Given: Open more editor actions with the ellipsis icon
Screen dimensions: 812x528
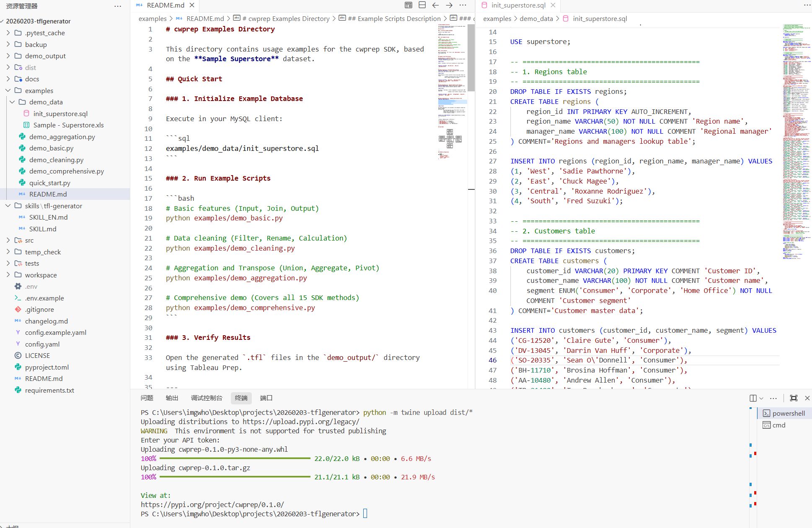Looking at the screenshot, I should pyautogui.click(x=463, y=5).
